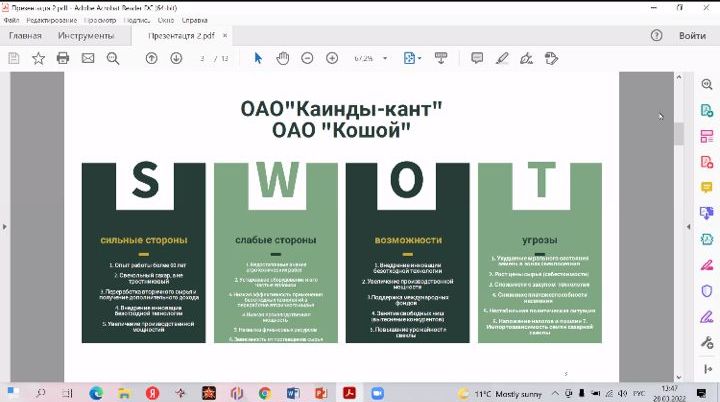Open Organize Pages pink icon

(707, 136)
